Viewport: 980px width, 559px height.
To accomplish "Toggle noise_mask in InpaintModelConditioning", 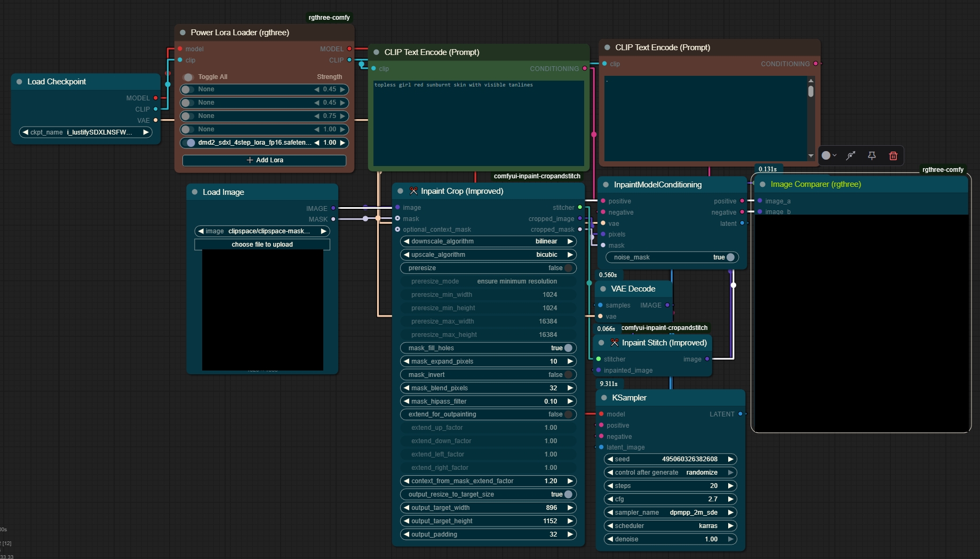I will click(672, 257).
